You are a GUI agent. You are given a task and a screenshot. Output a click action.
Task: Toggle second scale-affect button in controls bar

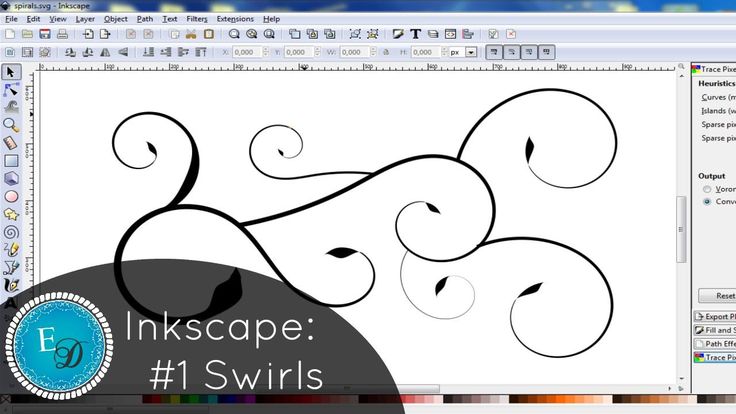(512, 52)
